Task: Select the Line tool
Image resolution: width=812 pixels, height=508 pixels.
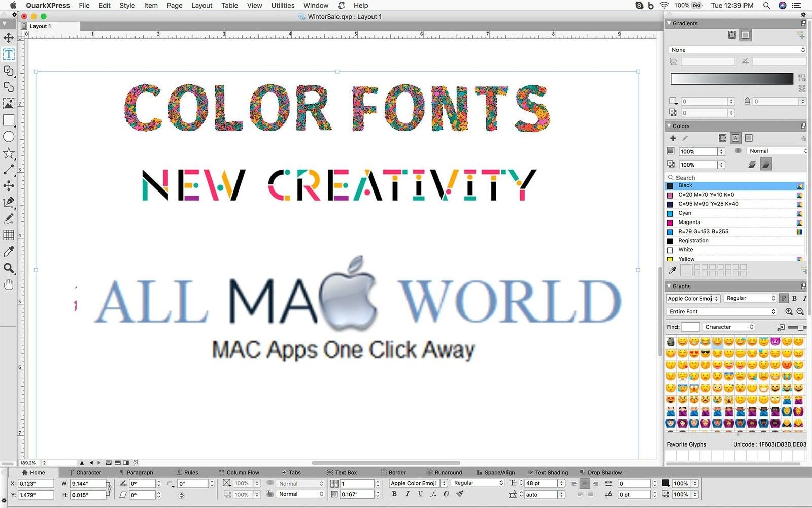Action: tap(9, 170)
